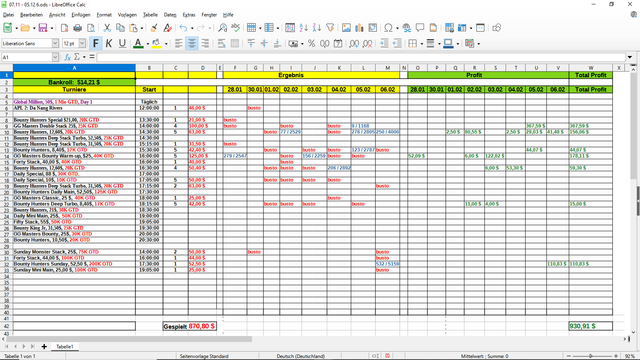Click the Formula equals button

tap(92, 57)
